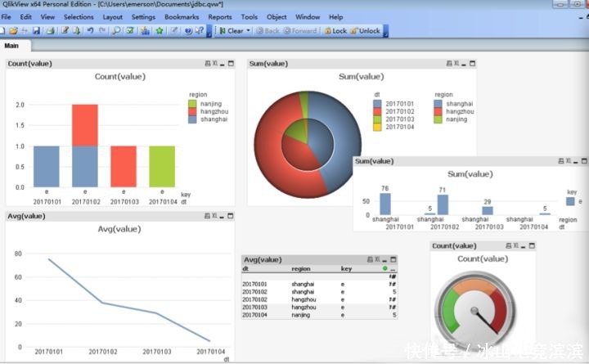This screenshot has width=589, height=364.
Task: Click the Help question mark icon
Action: (x=188, y=31)
